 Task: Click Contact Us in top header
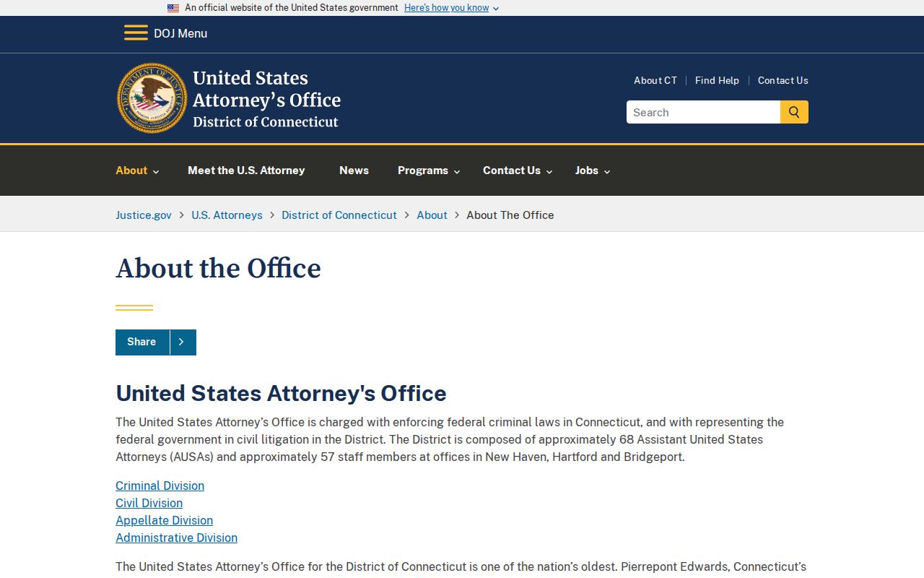click(x=783, y=80)
